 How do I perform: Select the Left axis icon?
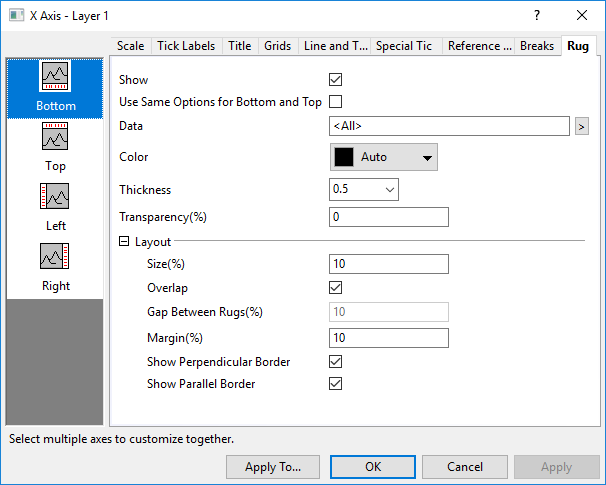click(x=55, y=197)
